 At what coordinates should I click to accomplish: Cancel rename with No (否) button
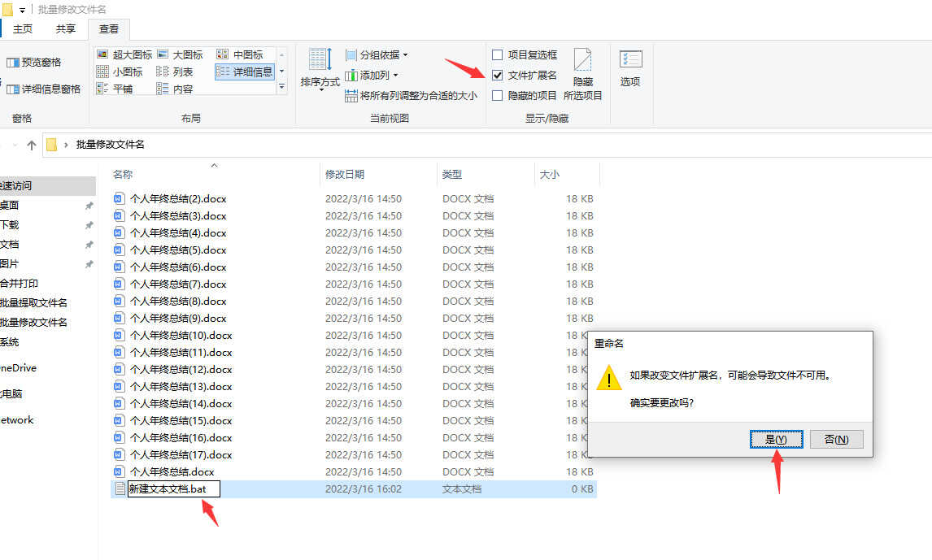point(836,439)
